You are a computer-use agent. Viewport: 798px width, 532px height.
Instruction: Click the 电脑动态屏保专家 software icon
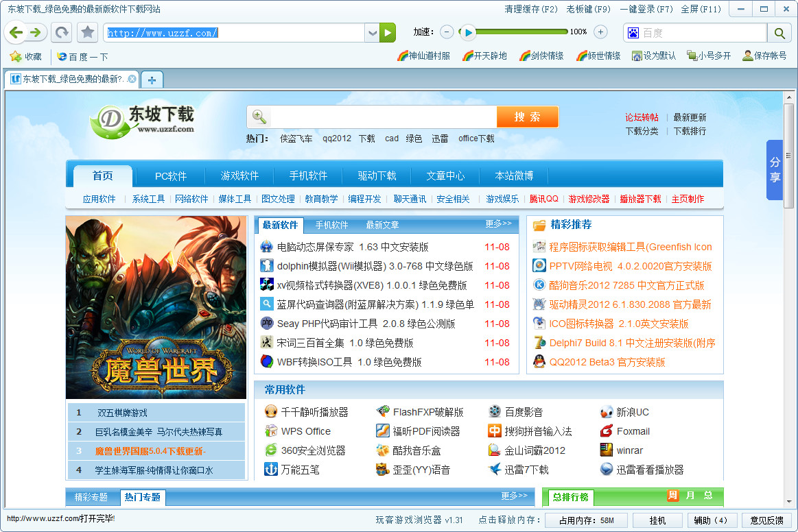click(267, 247)
